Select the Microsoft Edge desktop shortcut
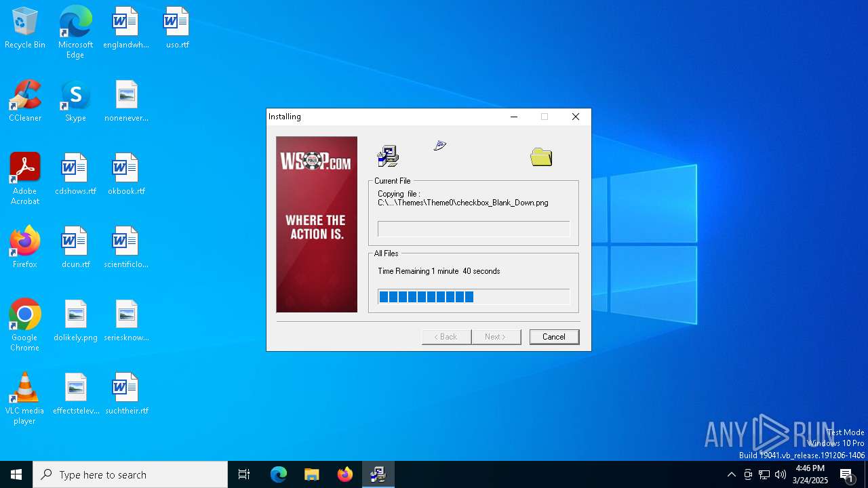This screenshot has width=868, height=488. click(75, 32)
